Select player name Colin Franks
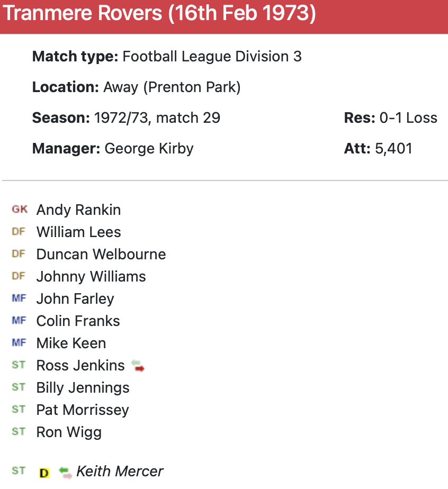448x489 pixels. tap(78, 321)
